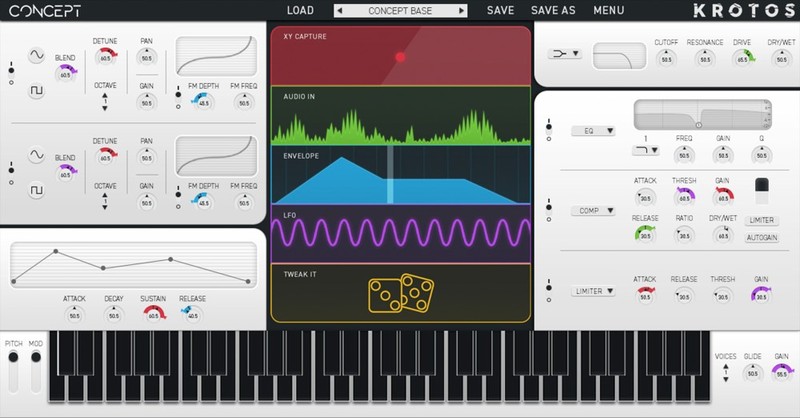Open the COMP effect type dropdown
This screenshot has width=800, height=418.
pos(593,210)
